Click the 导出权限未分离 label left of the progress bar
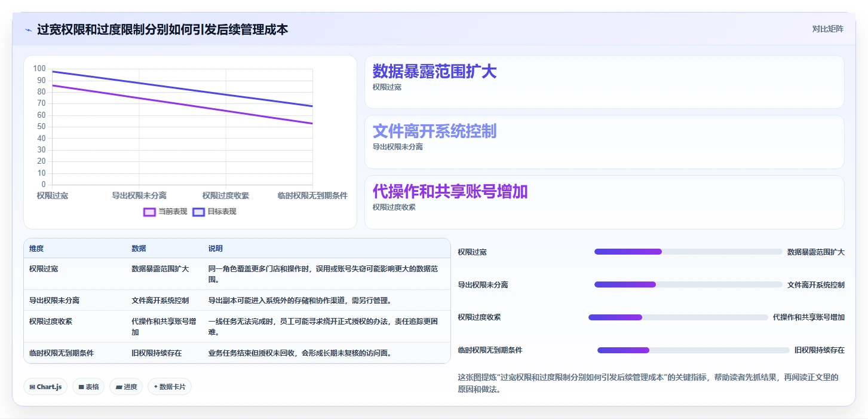 [483, 285]
